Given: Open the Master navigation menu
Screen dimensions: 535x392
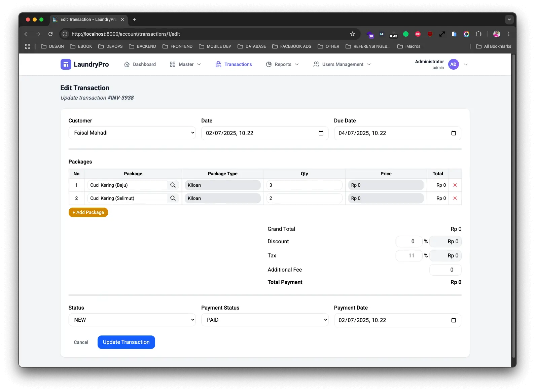Looking at the screenshot, I should (x=185, y=64).
